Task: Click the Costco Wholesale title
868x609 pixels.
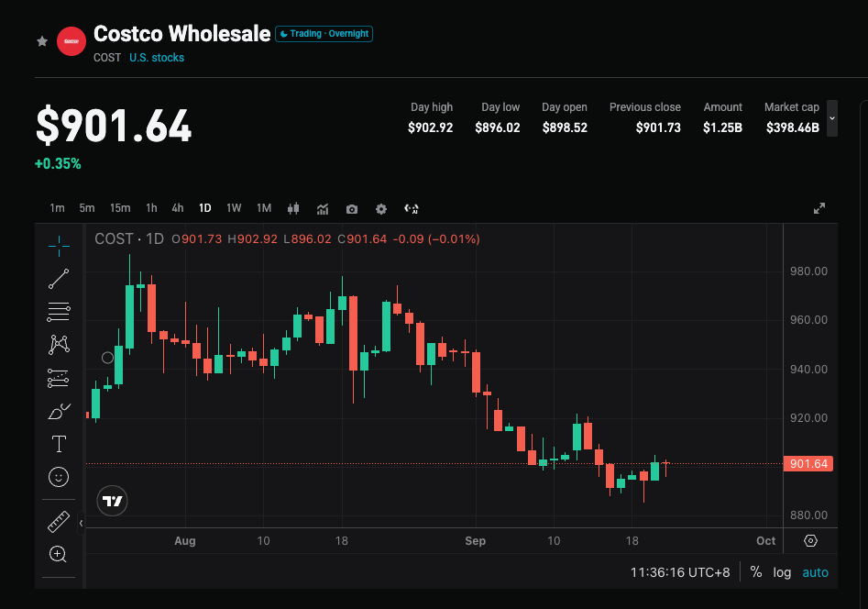Action: tap(182, 34)
